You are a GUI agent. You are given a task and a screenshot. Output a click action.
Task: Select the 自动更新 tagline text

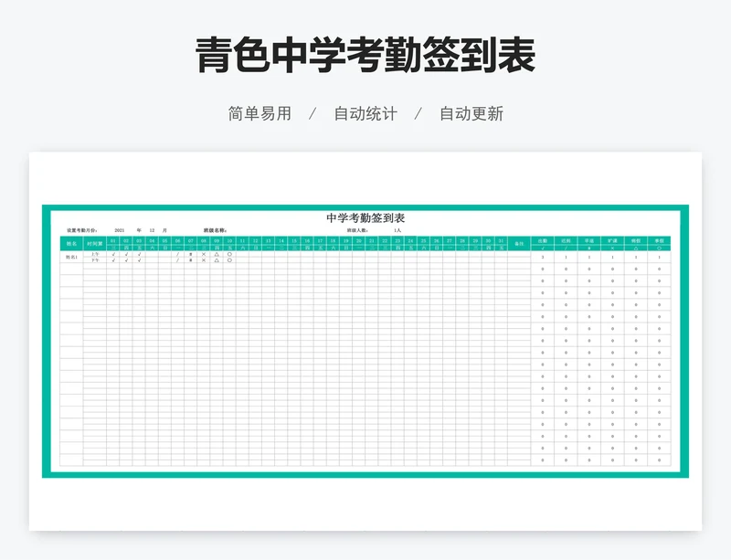(x=471, y=114)
